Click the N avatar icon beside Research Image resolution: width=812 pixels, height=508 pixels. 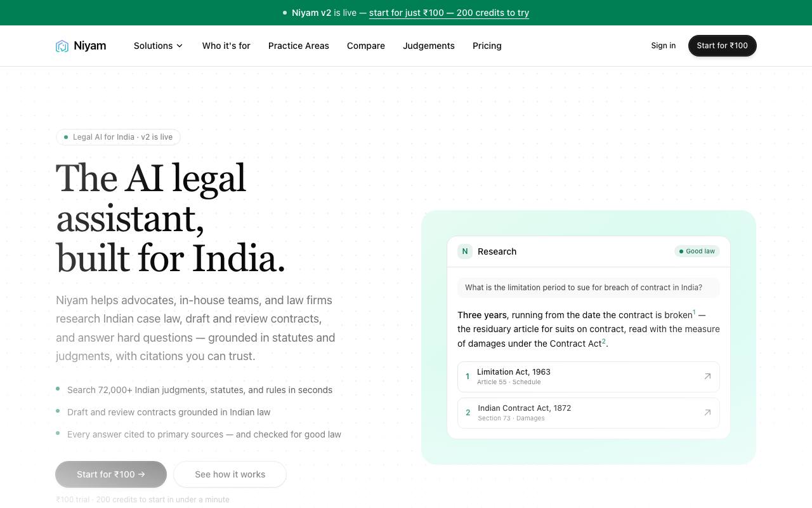(x=465, y=251)
